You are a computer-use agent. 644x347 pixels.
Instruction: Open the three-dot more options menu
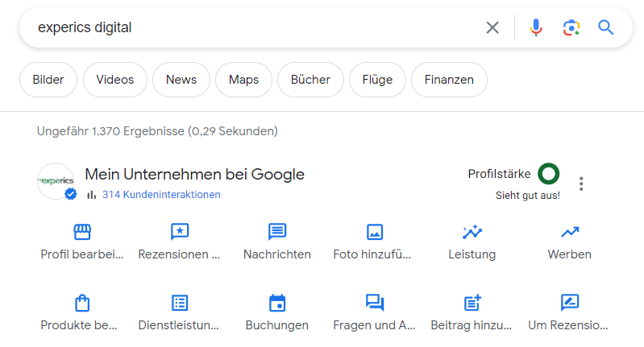(x=581, y=184)
